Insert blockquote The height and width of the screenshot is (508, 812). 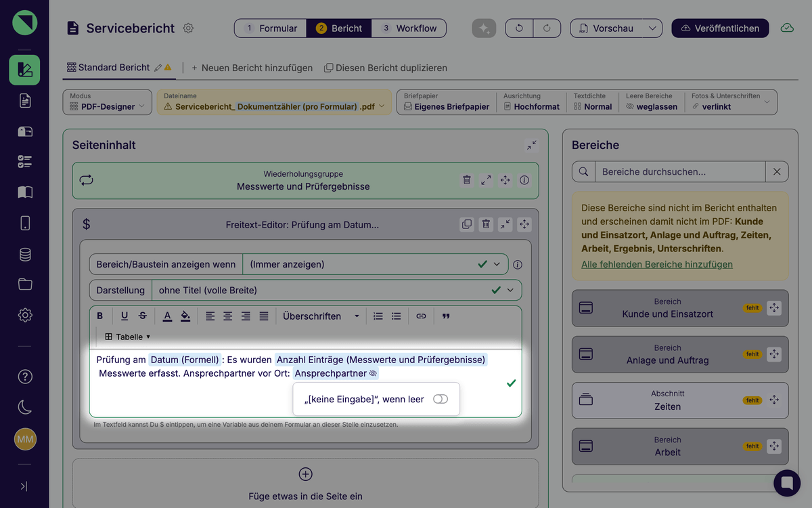click(x=446, y=316)
